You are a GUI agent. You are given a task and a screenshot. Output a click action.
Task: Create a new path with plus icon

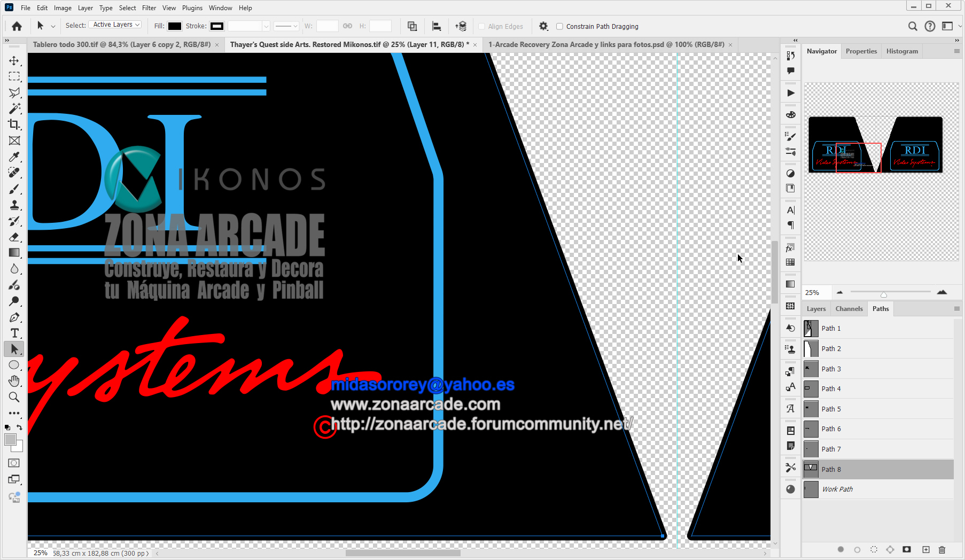click(x=926, y=549)
